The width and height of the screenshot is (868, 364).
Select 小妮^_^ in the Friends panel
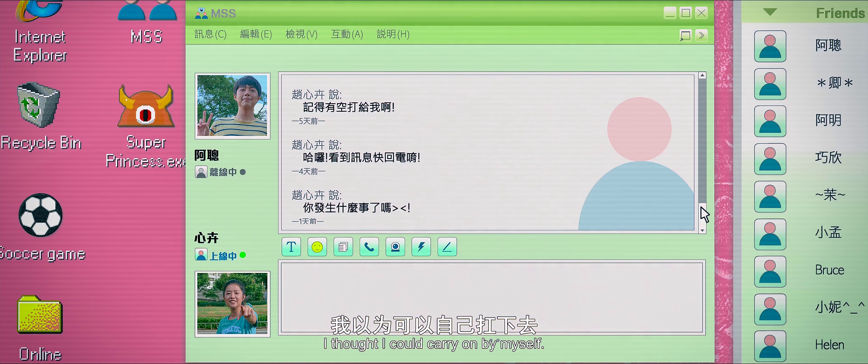pyautogui.click(x=839, y=308)
